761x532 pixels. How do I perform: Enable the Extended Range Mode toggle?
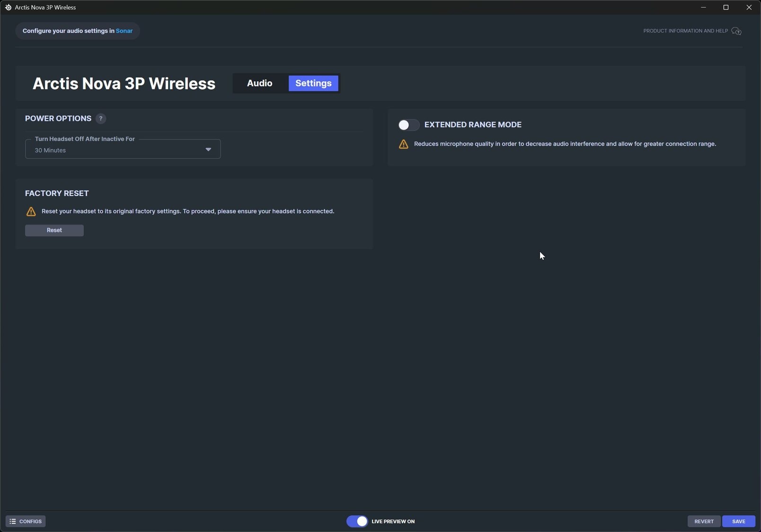[409, 125]
